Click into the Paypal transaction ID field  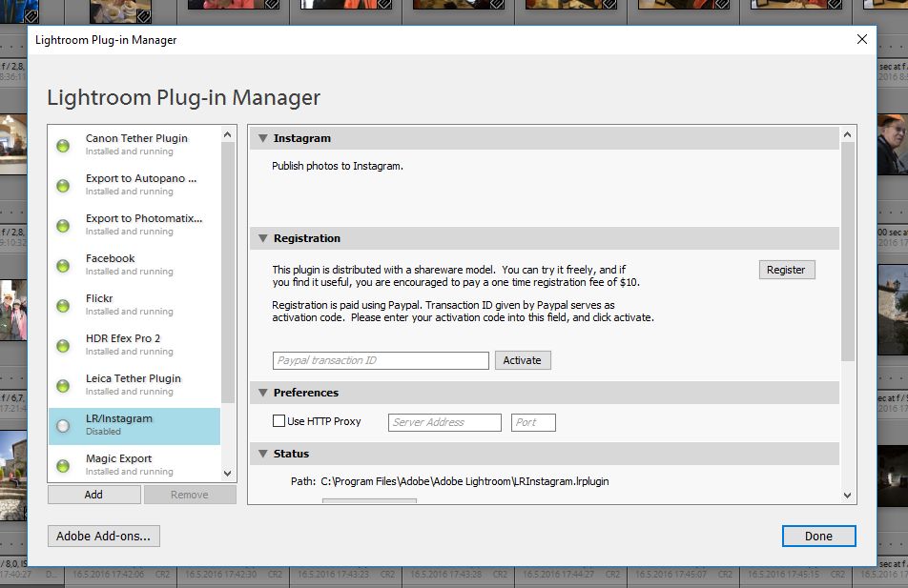381,360
